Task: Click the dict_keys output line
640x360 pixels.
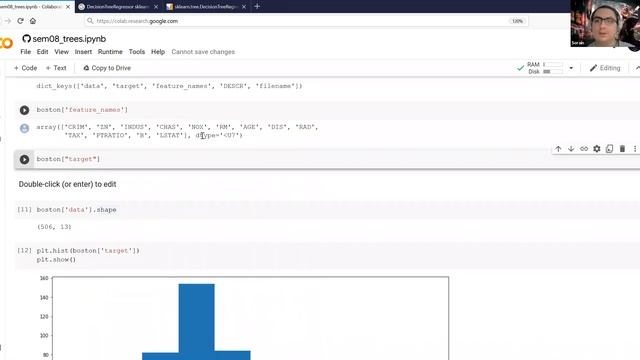Action: coord(169,86)
